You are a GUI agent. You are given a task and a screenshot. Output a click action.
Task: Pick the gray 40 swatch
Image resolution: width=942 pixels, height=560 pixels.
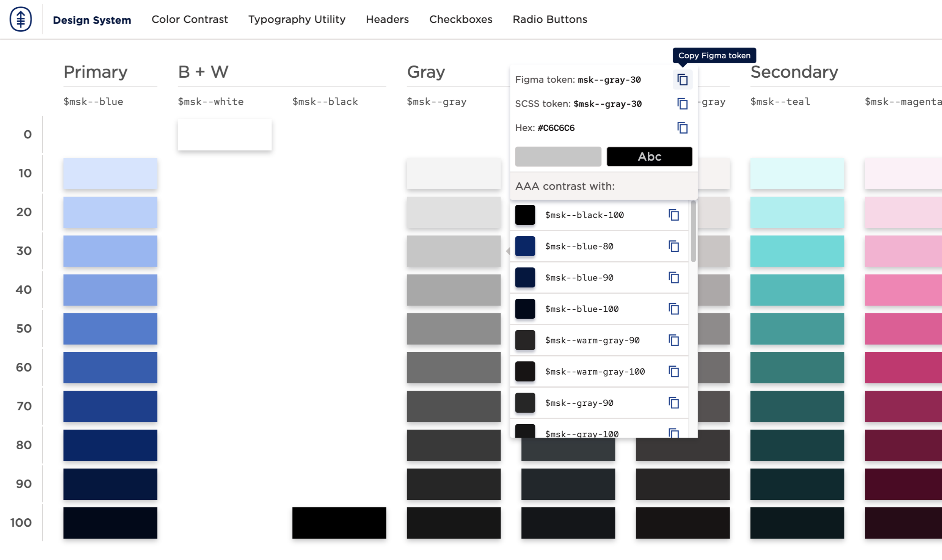pyautogui.click(x=454, y=290)
